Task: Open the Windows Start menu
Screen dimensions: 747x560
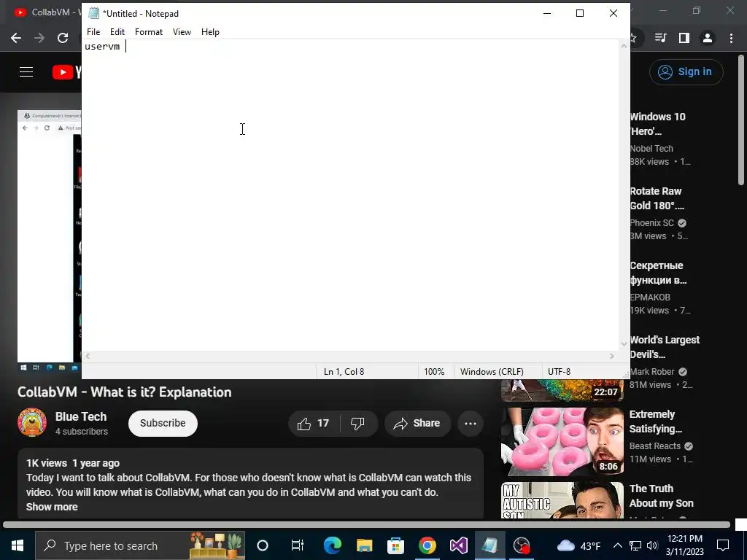Action: pos(18,545)
